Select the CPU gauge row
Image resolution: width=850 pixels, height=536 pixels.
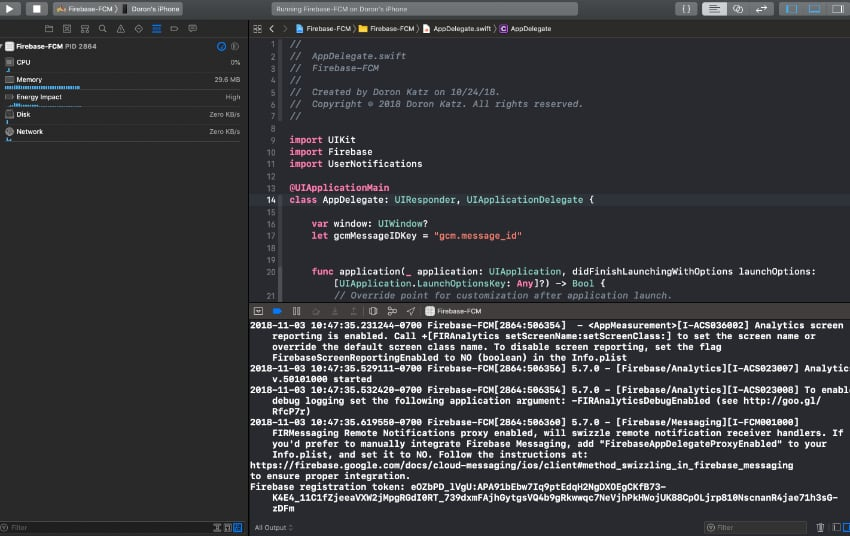[123, 64]
